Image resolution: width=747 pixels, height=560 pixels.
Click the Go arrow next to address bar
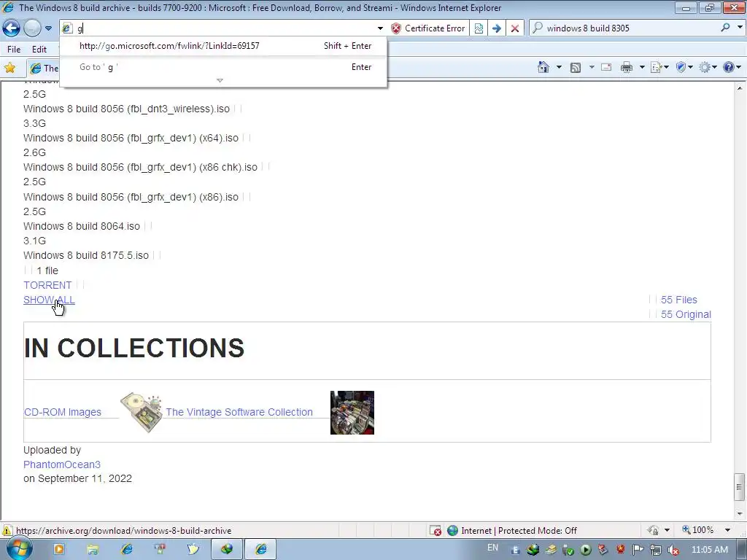pos(496,28)
